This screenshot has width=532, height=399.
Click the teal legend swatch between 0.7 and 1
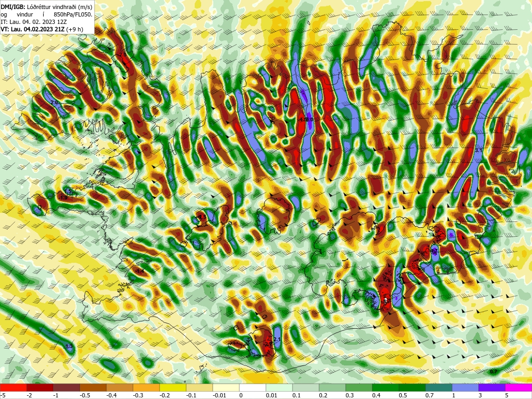click(x=439, y=388)
